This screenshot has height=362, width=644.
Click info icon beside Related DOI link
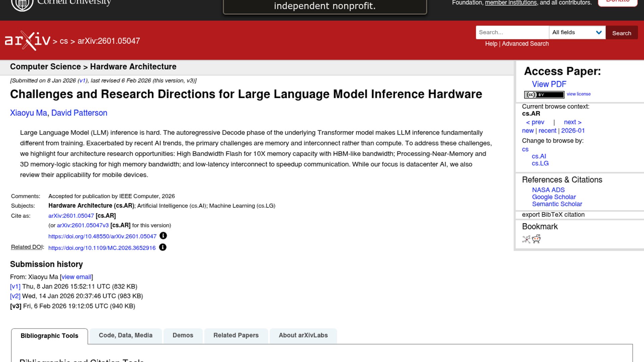coord(162,247)
